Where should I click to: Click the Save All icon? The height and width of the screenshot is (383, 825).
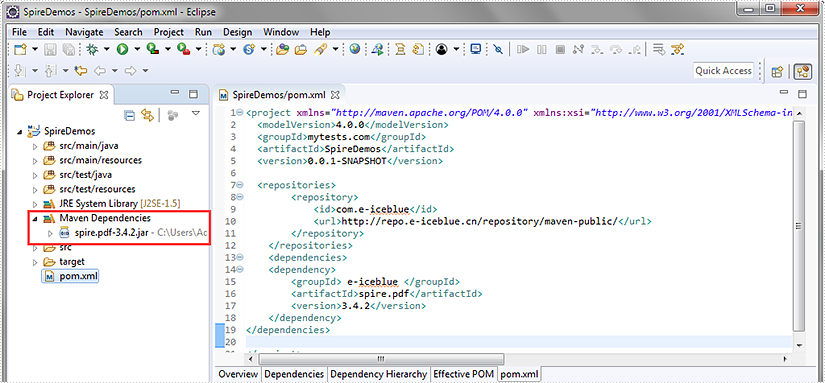click(68, 49)
